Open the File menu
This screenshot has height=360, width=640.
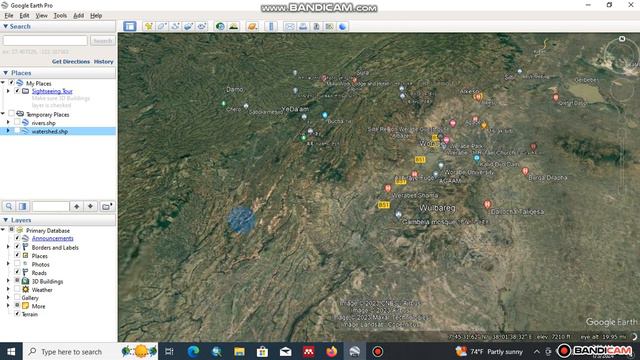tap(9, 16)
